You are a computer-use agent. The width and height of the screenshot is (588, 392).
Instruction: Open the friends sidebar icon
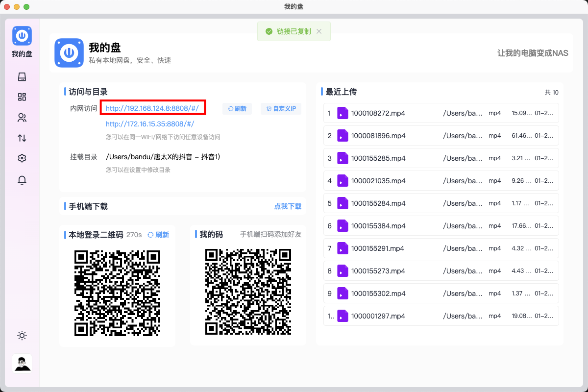[22, 118]
